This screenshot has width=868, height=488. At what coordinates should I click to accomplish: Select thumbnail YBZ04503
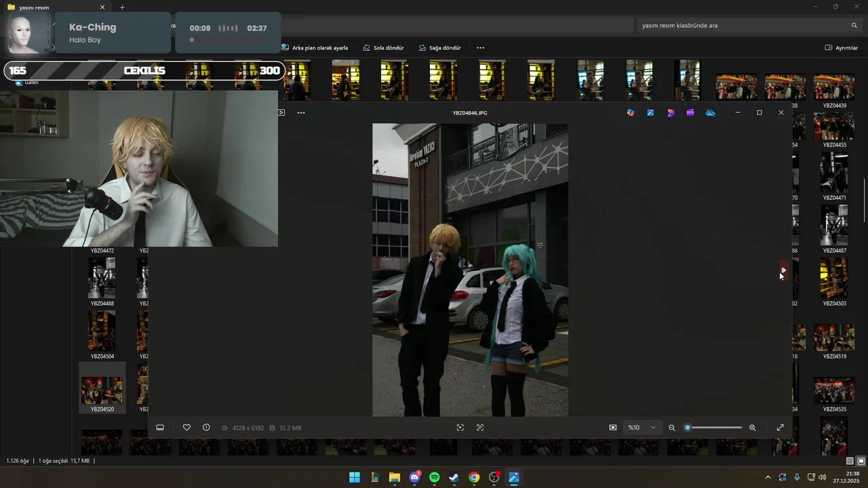point(834,283)
